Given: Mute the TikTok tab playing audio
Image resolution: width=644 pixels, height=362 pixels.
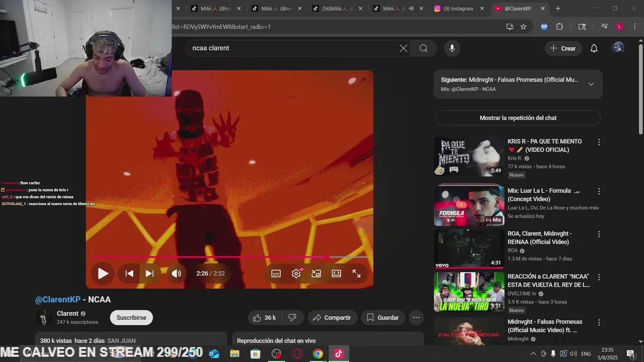Looking at the screenshot, I should [411, 9].
